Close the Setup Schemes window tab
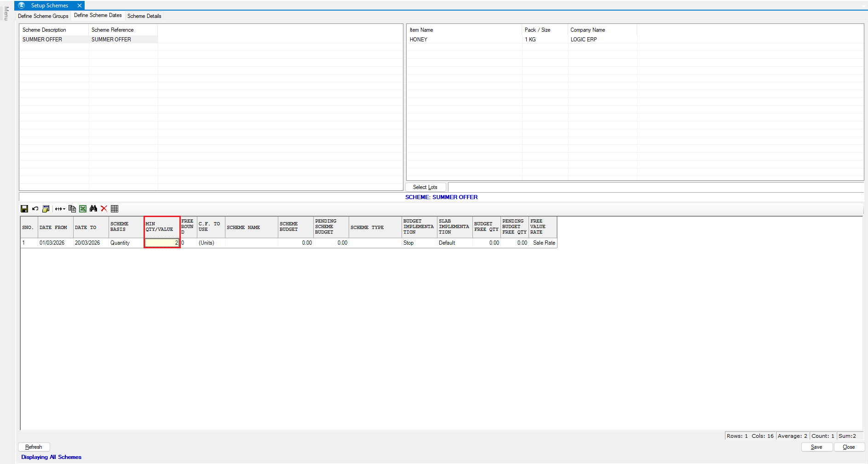Screen dimensions: 868x464 pyautogui.click(x=80, y=6)
